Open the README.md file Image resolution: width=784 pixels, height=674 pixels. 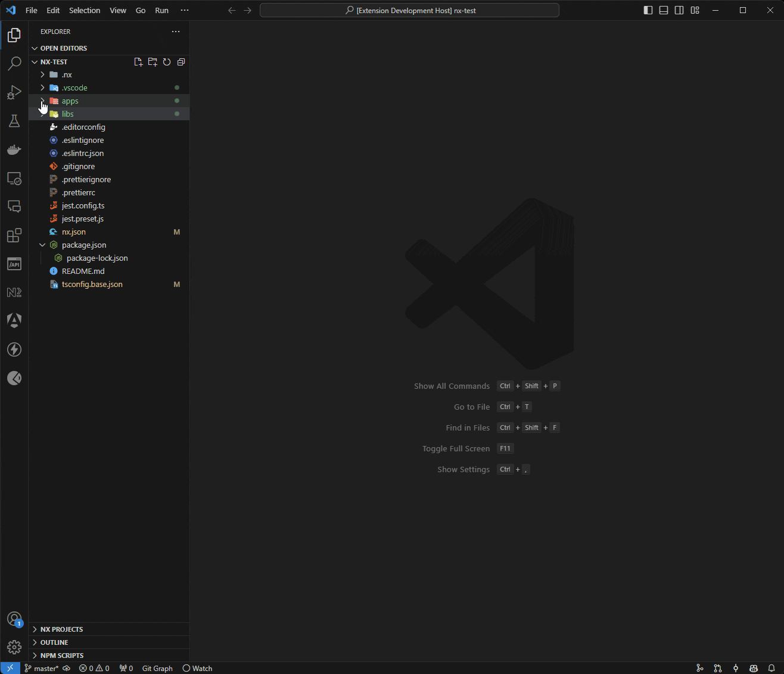pyautogui.click(x=109, y=271)
